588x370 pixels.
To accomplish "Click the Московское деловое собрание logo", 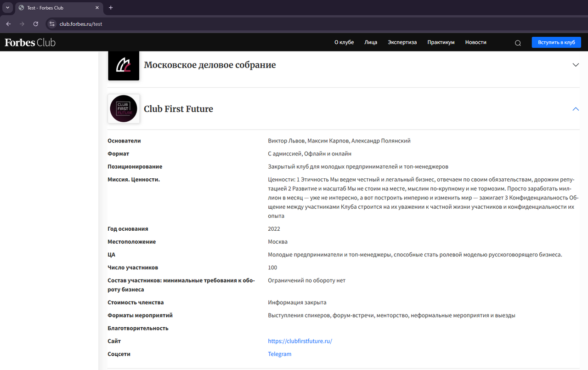I will point(124,65).
